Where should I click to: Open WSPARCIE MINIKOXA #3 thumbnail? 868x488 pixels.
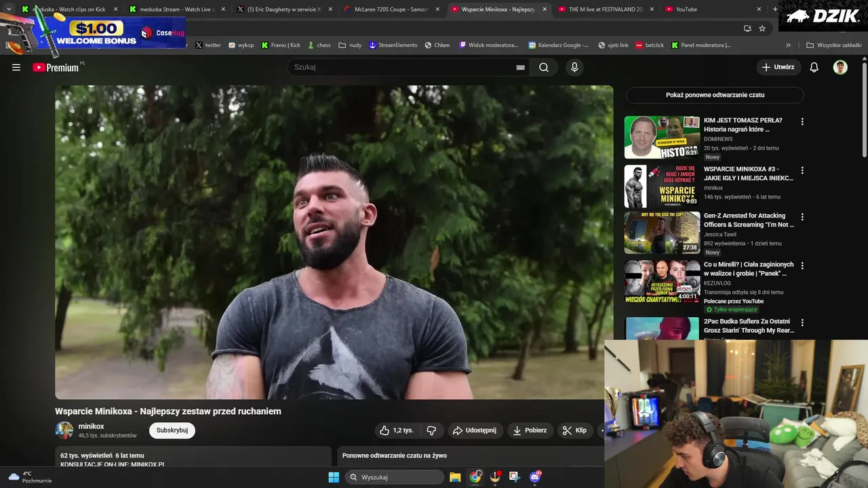point(662,186)
